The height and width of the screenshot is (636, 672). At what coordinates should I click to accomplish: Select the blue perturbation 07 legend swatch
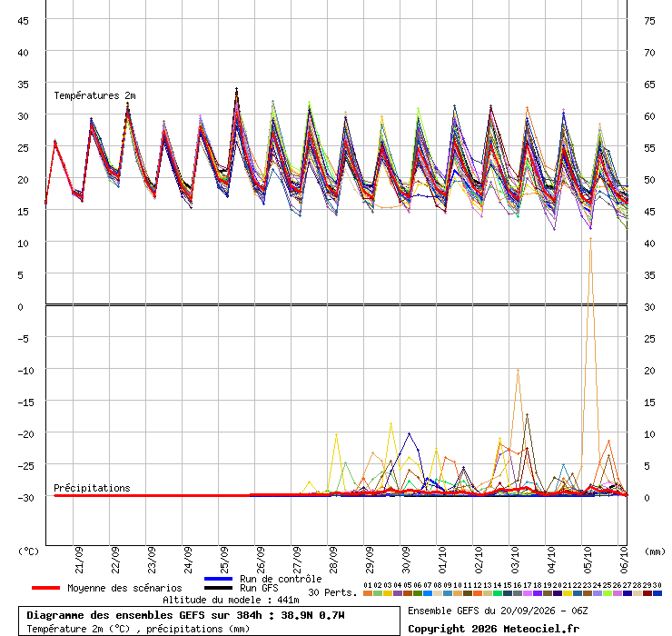[428, 593]
